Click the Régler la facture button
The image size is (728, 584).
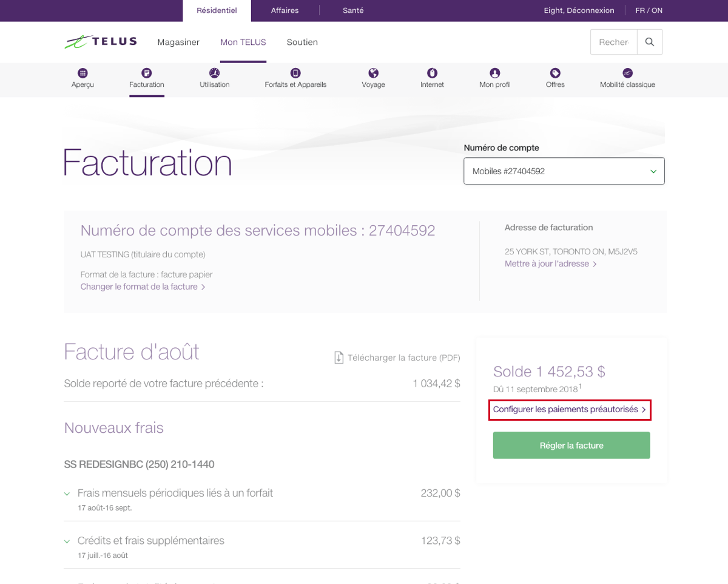[x=571, y=445]
